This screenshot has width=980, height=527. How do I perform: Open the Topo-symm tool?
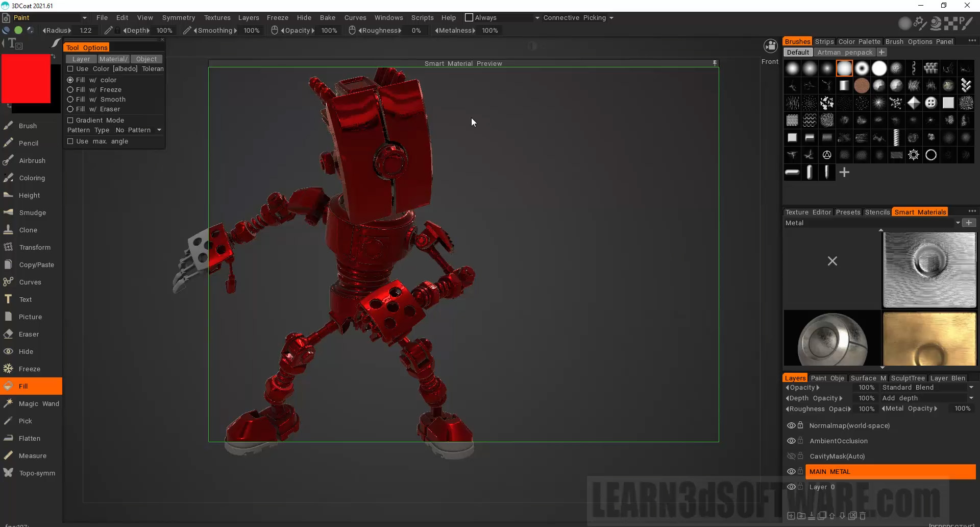click(x=37, y=473)
